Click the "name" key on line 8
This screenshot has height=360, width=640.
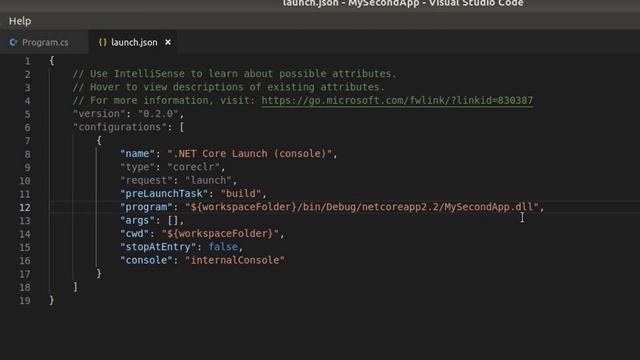pos(138,154)
